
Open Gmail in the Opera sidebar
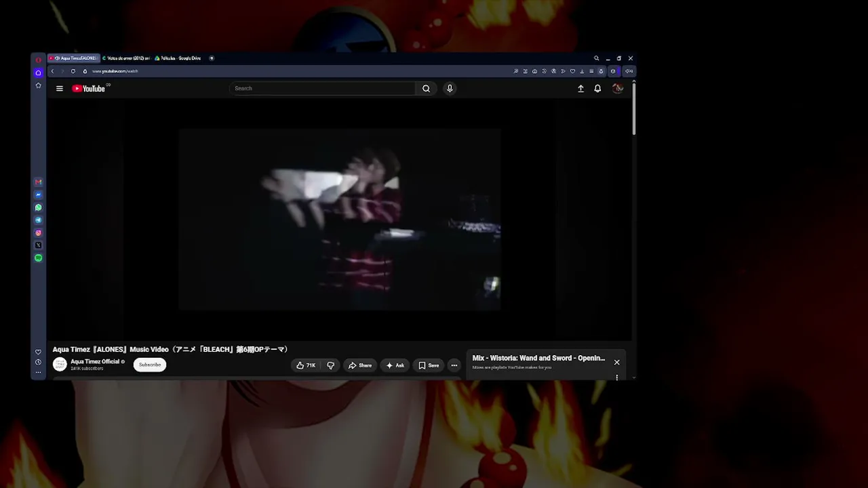[38, 182]
